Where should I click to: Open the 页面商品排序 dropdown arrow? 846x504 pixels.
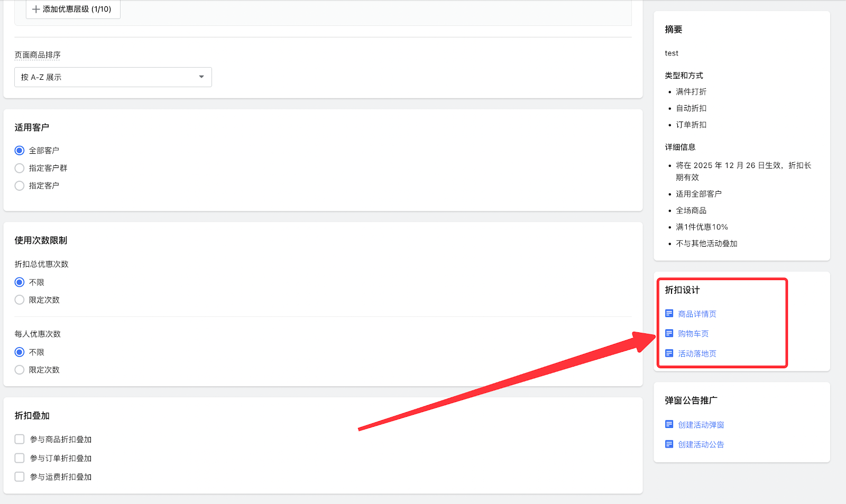click(x=201, y=77)
